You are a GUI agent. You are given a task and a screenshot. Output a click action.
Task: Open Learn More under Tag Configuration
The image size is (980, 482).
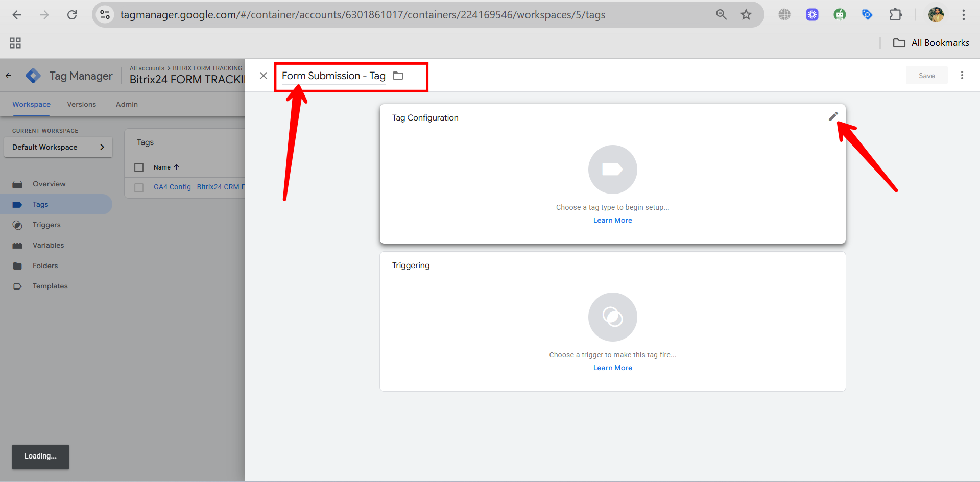pos(612,220)
